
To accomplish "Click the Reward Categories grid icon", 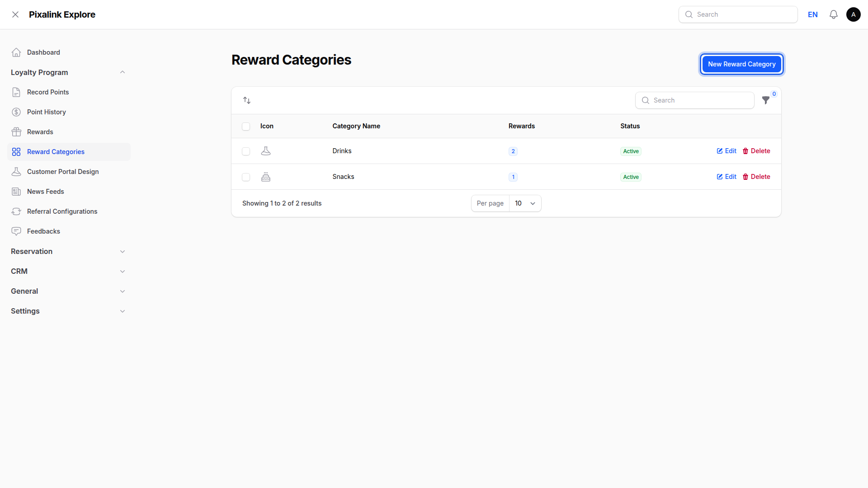I will (x=16, y=152).
